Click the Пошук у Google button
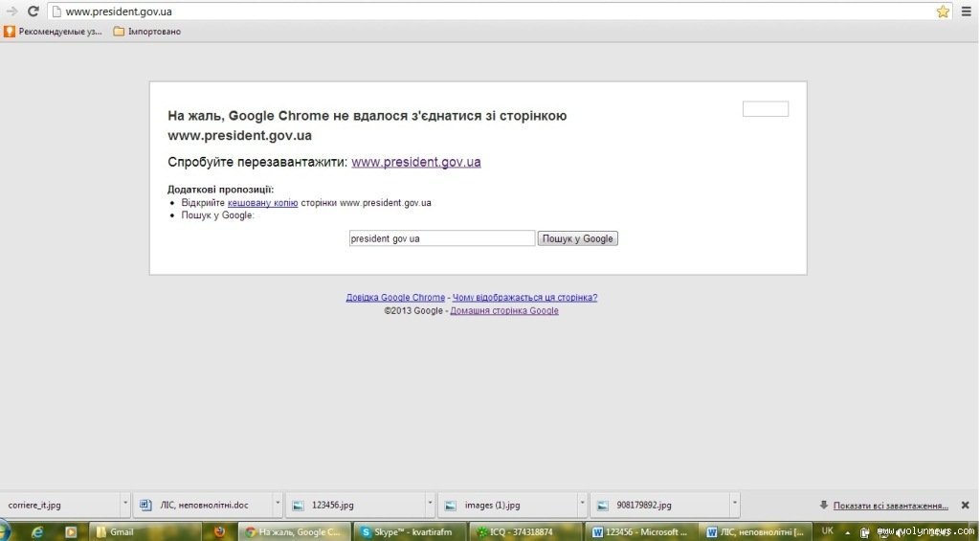This screenshot has width=980, height=541. click(x=578, y=238)
